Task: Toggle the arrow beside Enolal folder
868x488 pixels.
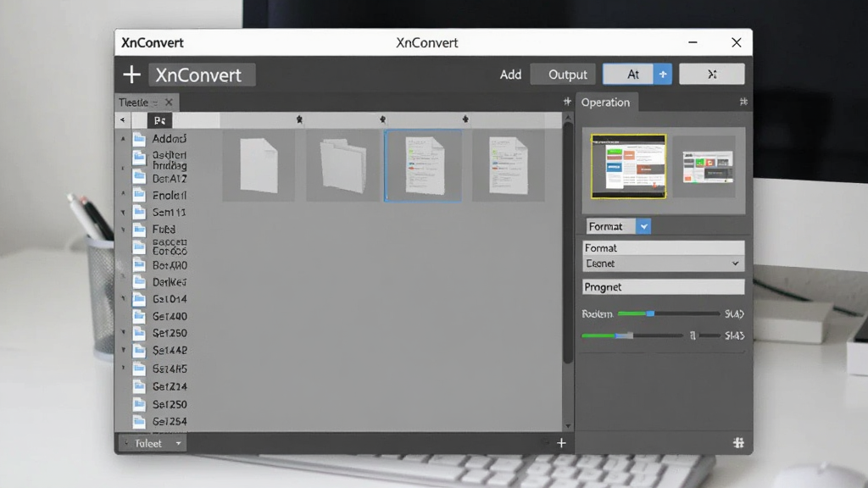Action: point(123,194)
